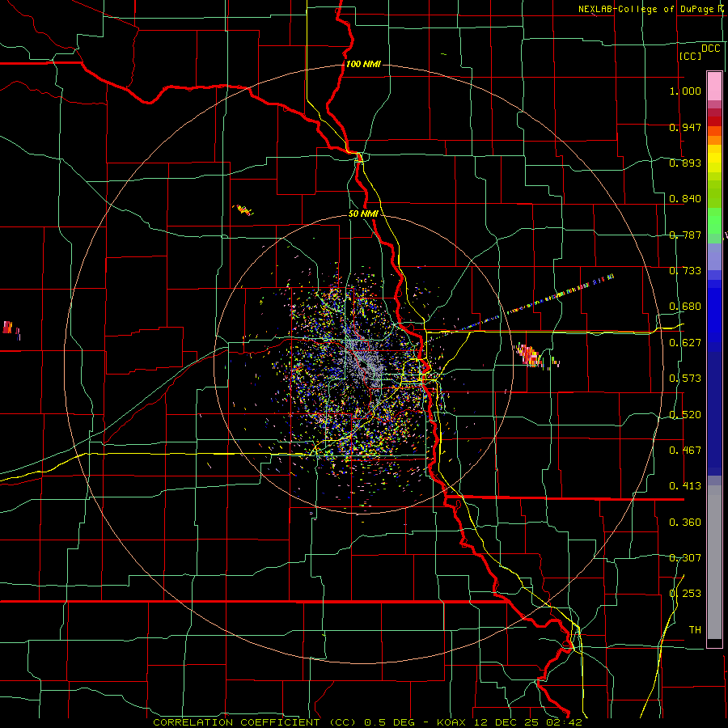Select the 1.000 value on the scale

(x=685, y=91)
